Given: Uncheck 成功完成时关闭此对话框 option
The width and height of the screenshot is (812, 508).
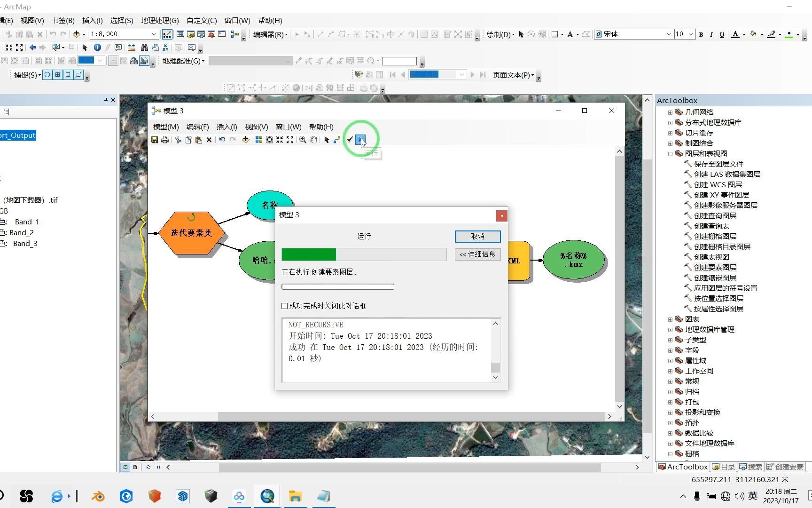Looking at the screenshot, I should (x=284, y=306).
